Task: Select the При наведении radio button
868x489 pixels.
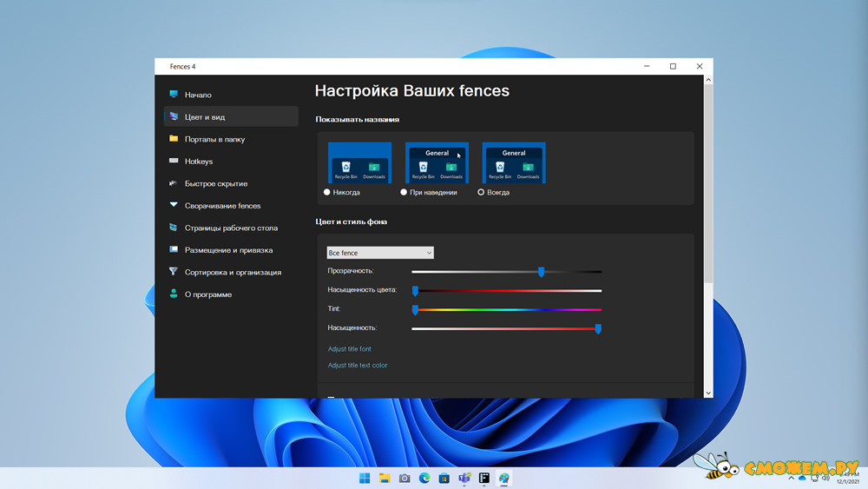Action: coord(404,192)
